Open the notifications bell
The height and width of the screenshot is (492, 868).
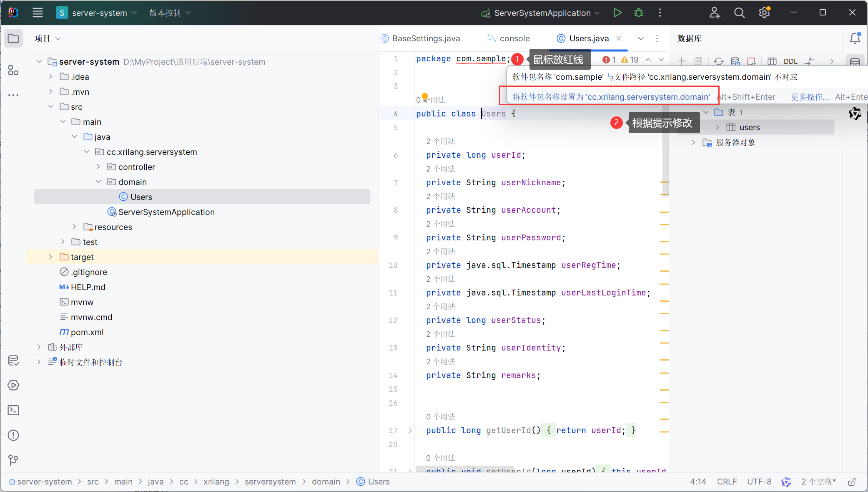855,38
